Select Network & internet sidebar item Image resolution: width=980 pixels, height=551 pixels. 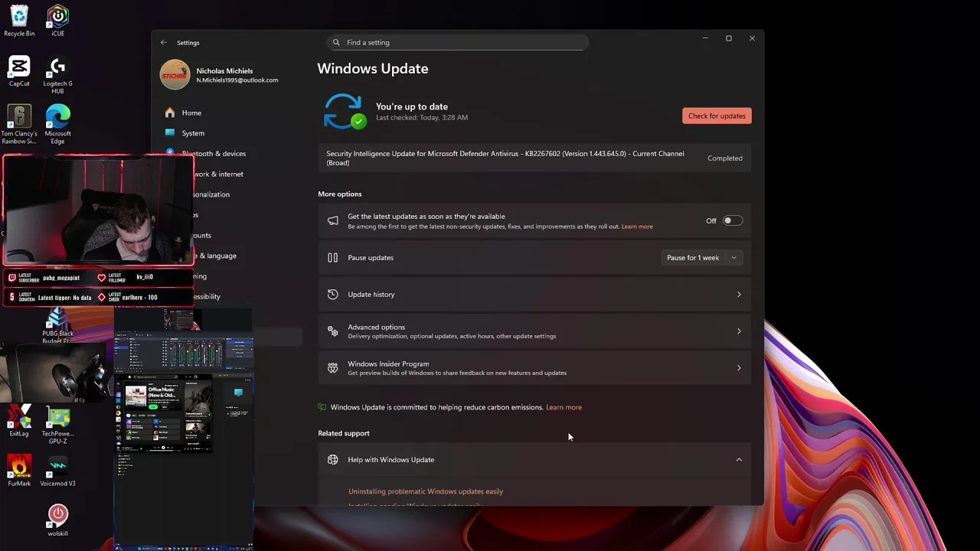click(218, 174)
